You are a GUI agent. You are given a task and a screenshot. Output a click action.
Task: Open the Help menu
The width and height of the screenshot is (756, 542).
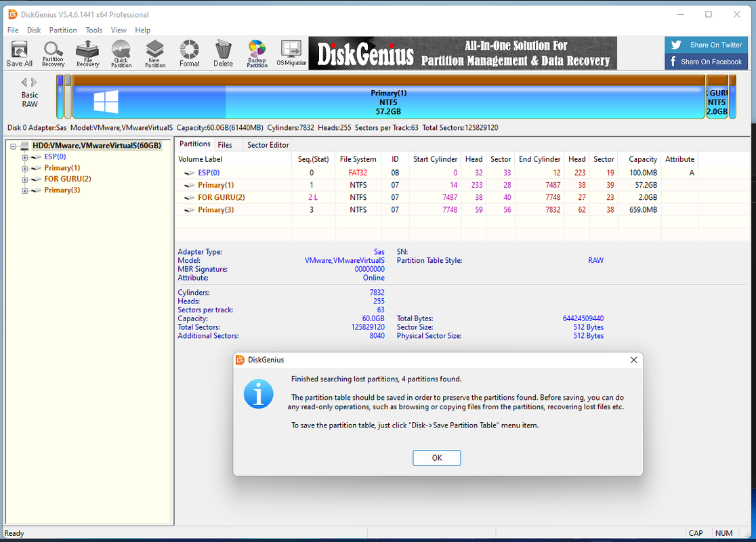(x=143, y=30)
